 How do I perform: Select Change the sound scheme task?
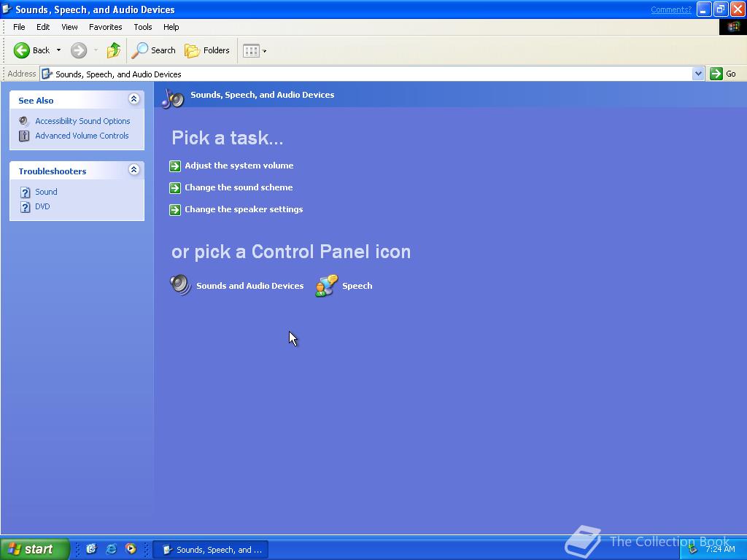(239, 187)
